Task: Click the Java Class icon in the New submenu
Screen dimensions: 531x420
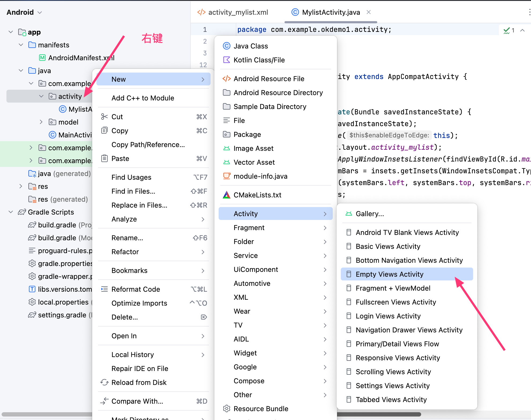Action: [x=227, y=46]
